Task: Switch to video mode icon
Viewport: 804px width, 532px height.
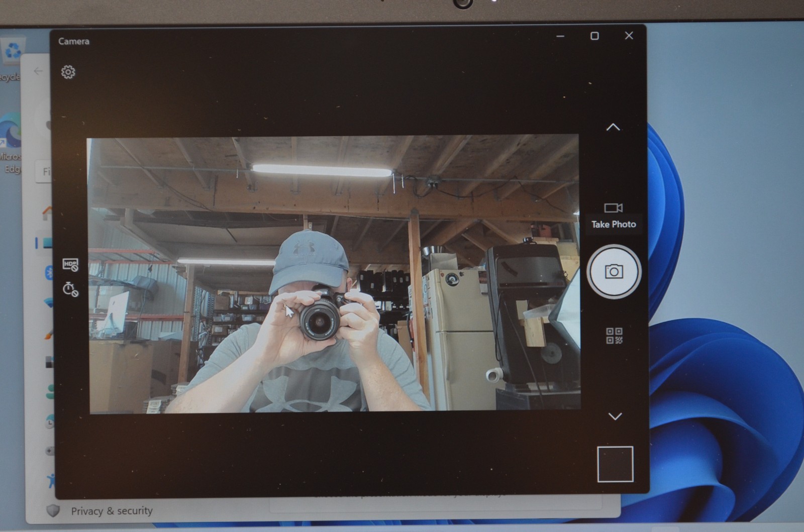Action: 614,207
